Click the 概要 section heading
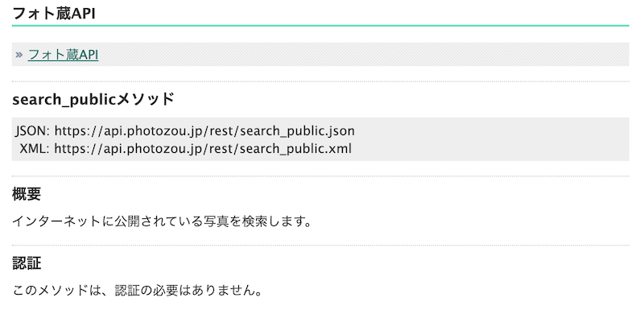 point(27,194)
